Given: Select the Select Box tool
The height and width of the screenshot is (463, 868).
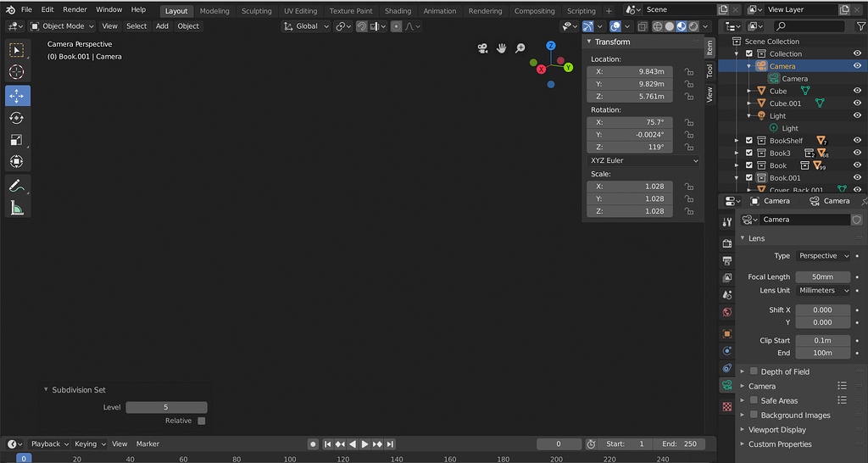Looking at the screenshot, I should pyautogui.click(x=17, y=50).
